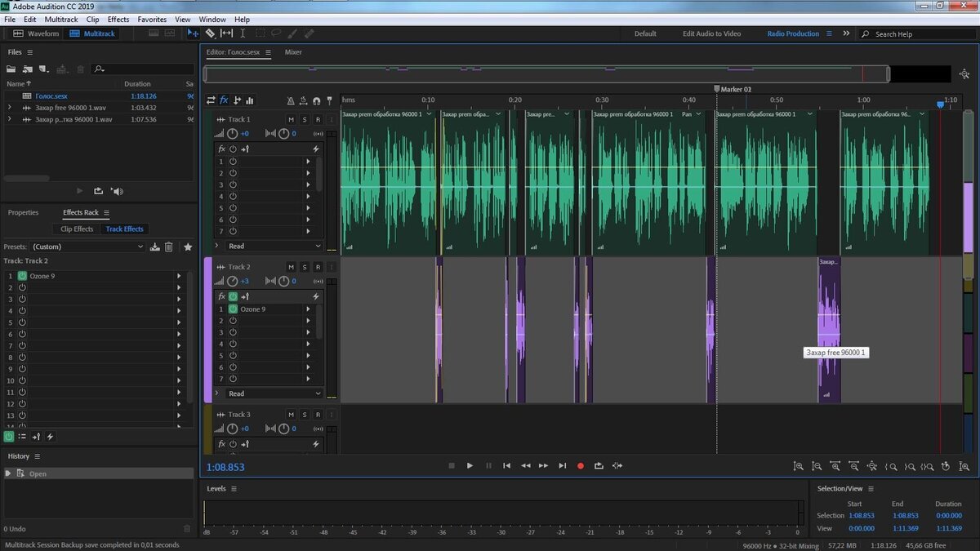Open the Multitrack menu
The height and width of the screenshot is (551, 980).
point(61,19)
